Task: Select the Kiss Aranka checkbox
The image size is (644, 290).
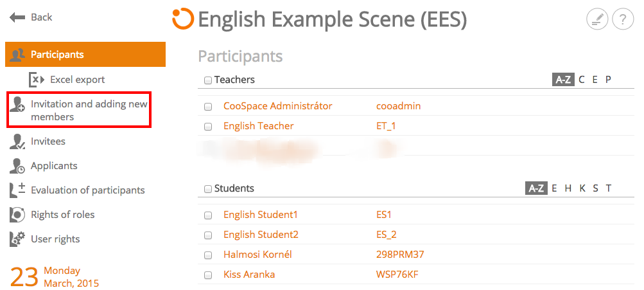Action: 208,275
